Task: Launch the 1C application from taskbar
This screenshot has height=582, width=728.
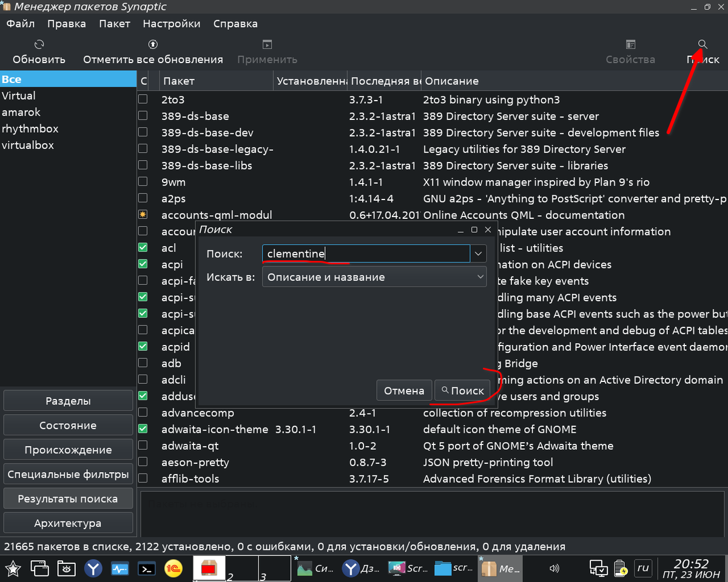Action: [x=174, y=569]
